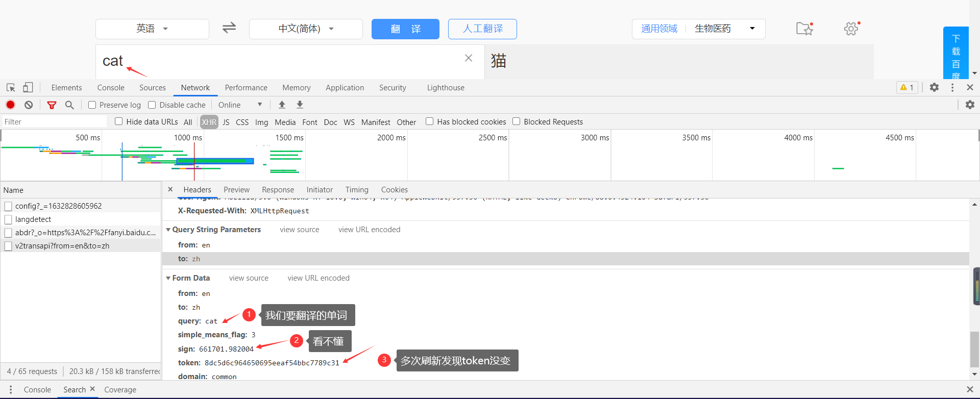Show the Response tab

pyautogui.click(x=278, y=190)
